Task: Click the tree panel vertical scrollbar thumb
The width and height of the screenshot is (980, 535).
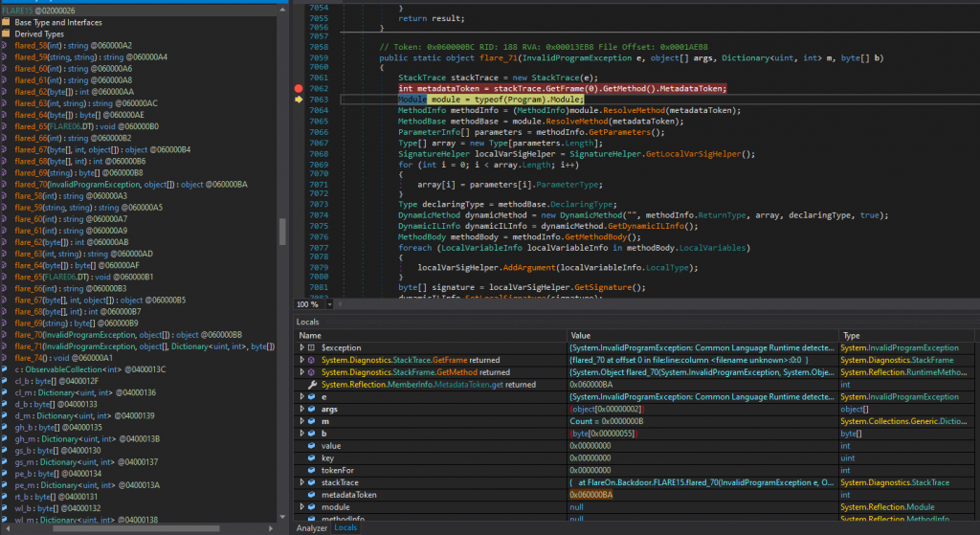Action: coord(281,231)
